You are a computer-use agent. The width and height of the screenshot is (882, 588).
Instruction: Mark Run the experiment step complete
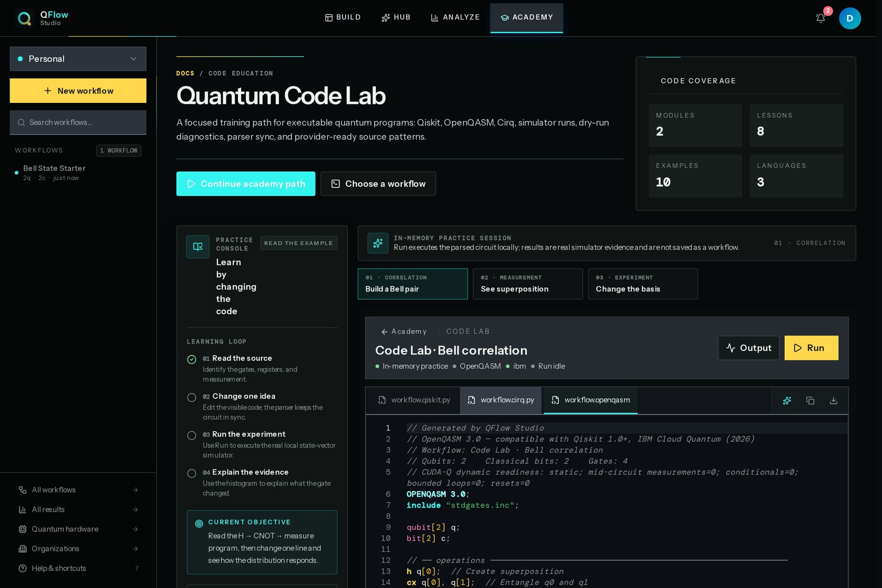coord(192,435)
